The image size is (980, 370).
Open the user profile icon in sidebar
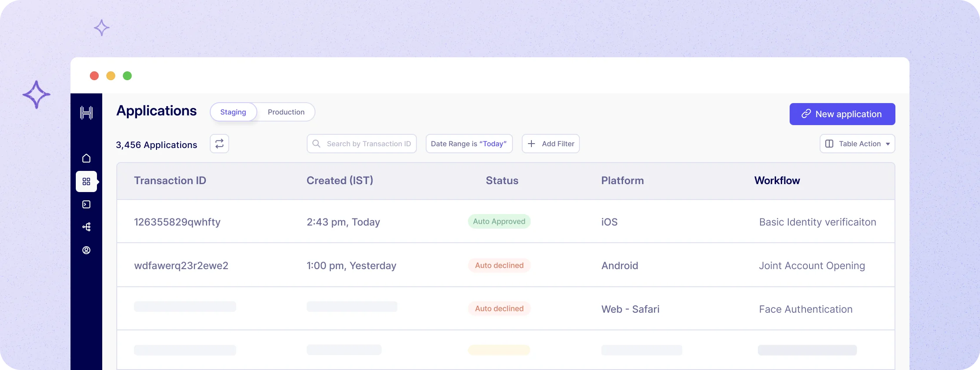86,250
